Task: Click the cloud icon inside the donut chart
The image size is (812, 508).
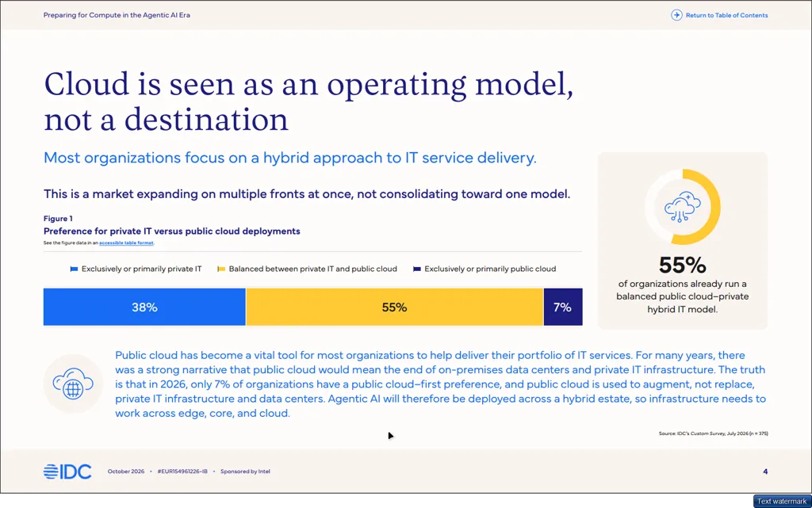Action: point(683,207)
